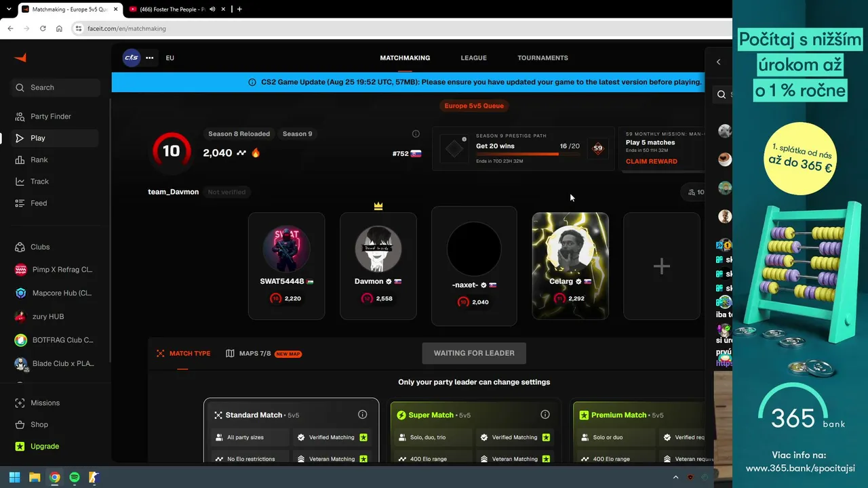Open File Explorer from the taskbar
The image size is (868, 488).
35,477
